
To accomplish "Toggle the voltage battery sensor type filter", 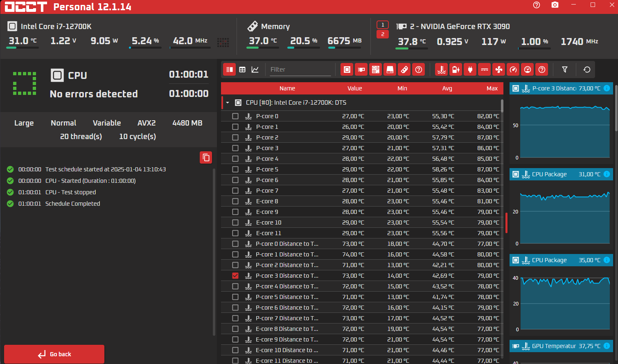I will [x=456, y=70].
